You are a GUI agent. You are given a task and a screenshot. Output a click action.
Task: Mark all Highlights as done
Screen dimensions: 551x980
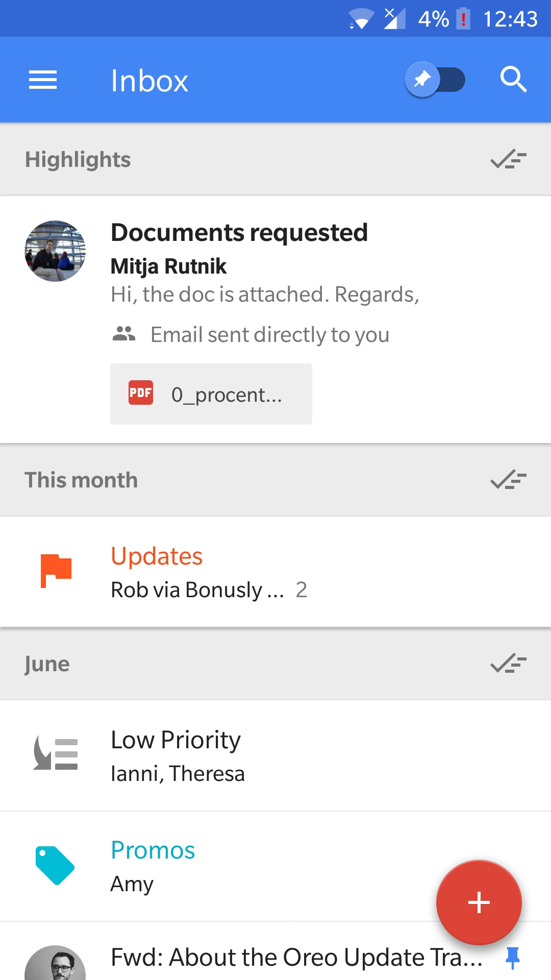(508, 160)
